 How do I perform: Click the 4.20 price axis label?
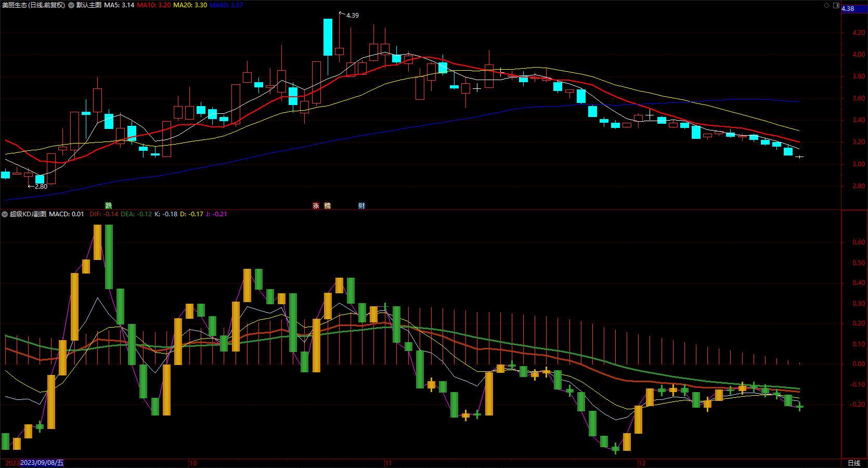click(859, 33)
